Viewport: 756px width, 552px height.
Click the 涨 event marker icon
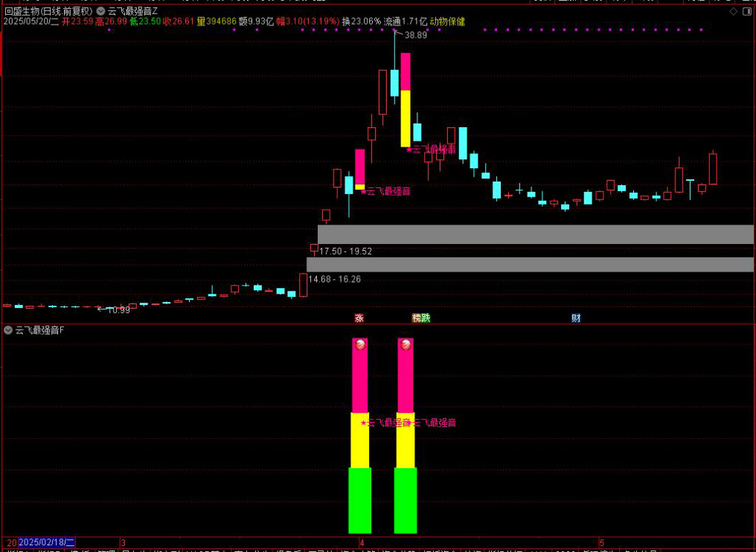[359, 318]
